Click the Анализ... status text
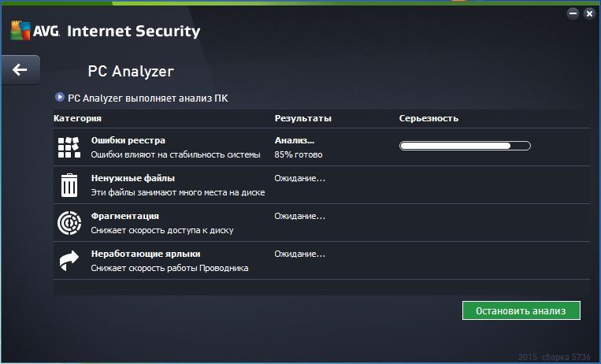 coord(295,140)
